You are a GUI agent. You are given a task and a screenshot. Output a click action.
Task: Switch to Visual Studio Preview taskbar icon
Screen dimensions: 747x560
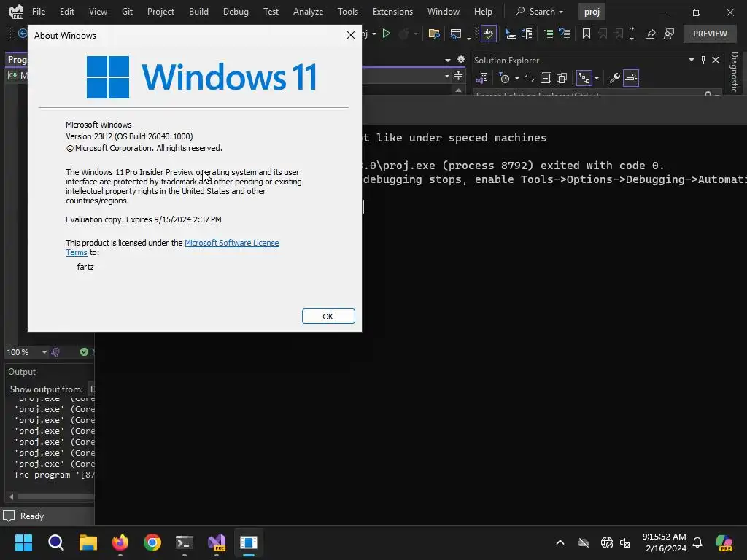point(217,542)
